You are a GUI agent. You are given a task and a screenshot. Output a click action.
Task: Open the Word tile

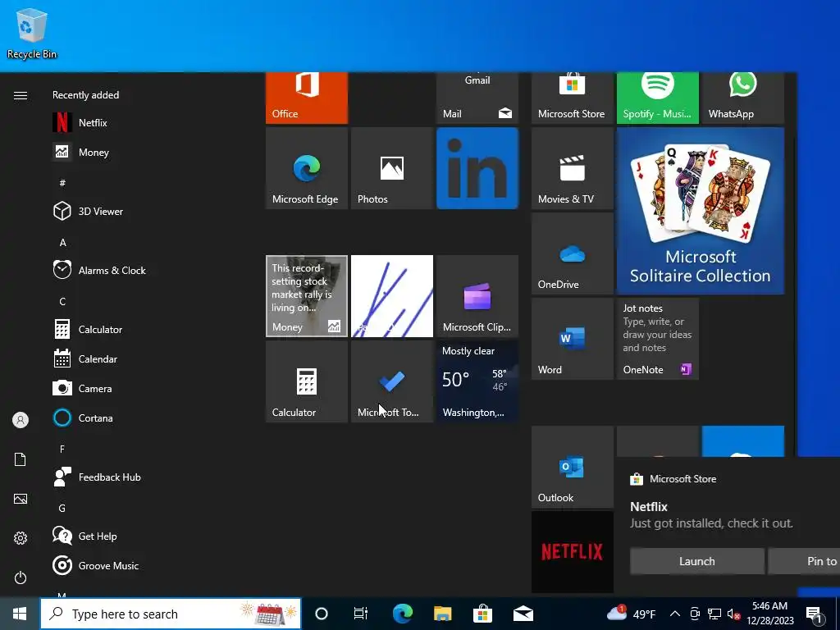tap(572, 339)
